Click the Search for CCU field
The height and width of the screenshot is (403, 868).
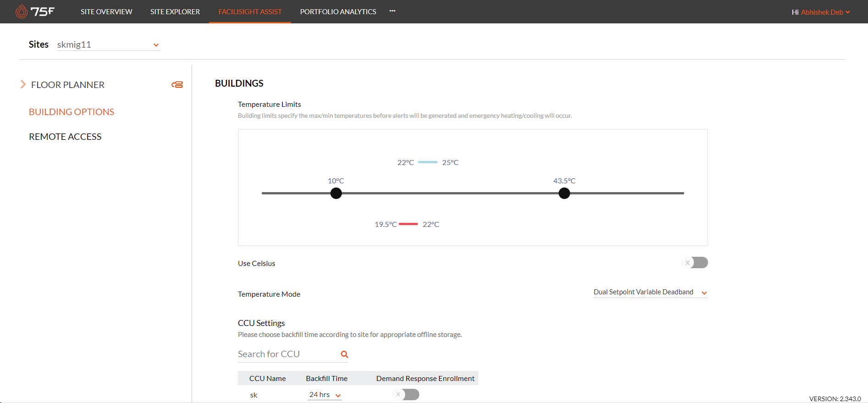click(x=287, y=354)
